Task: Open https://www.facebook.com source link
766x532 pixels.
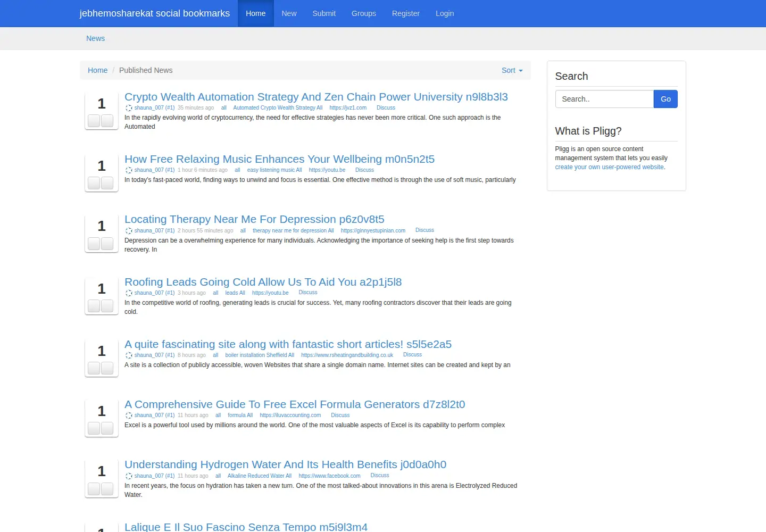Action: (x=329, y=476)
